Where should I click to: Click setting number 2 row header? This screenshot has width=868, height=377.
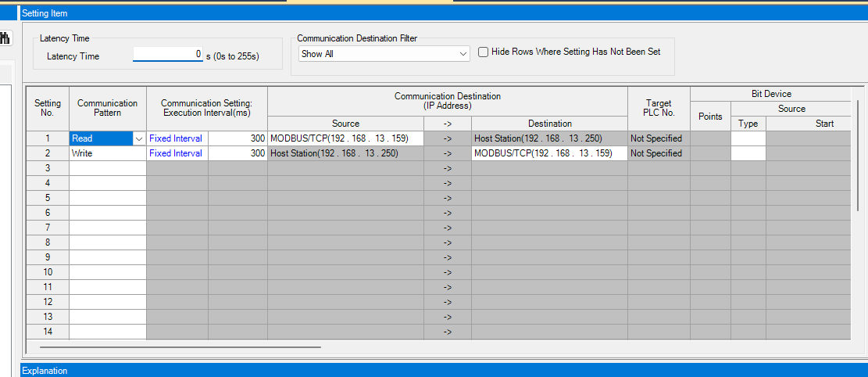(x=47, y=153)
